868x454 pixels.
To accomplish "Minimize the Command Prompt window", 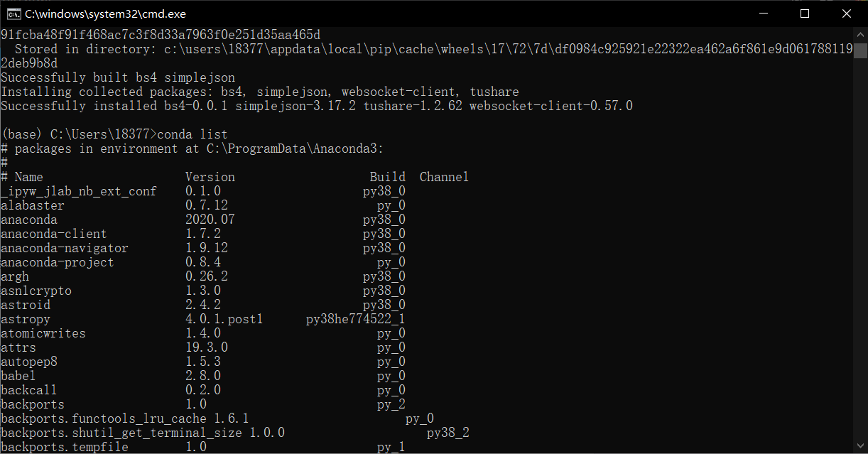I will [763, 13].
